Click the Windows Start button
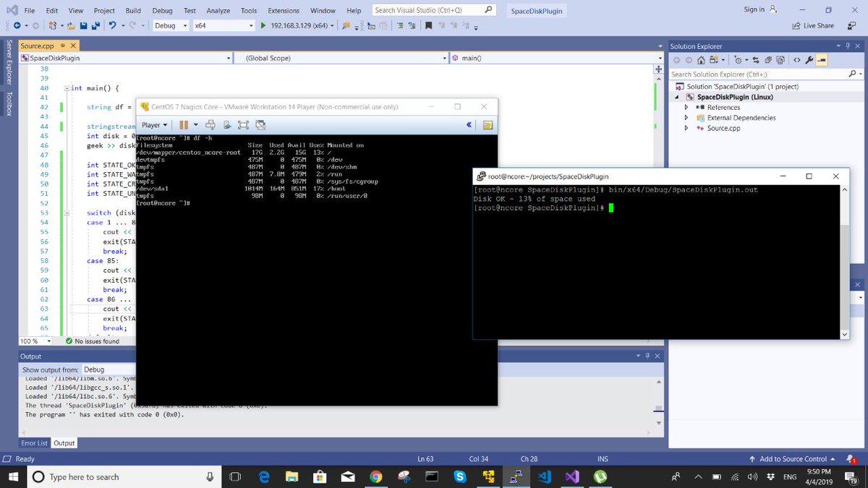This screenshot has width=868, height=488. 13,476
